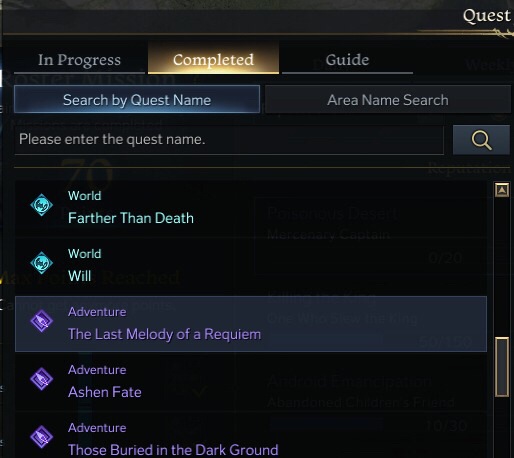Open the Completed tab
514x458 pixels.
(213, 59)
